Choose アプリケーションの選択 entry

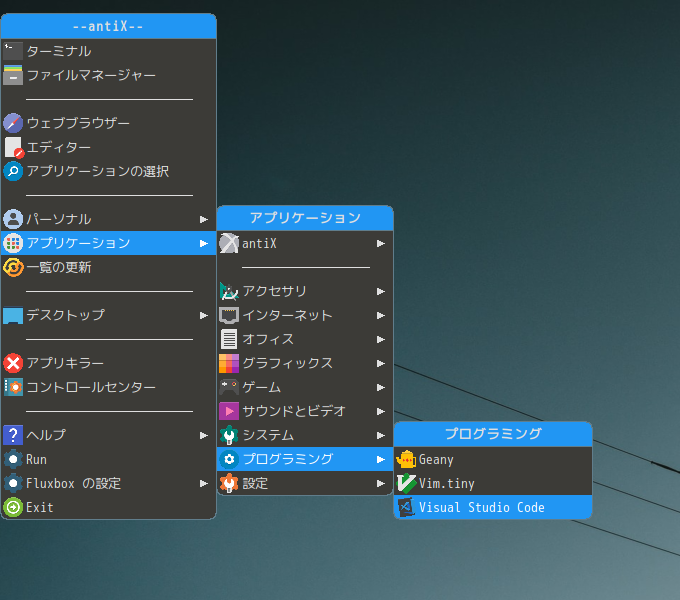click(108, 171)
